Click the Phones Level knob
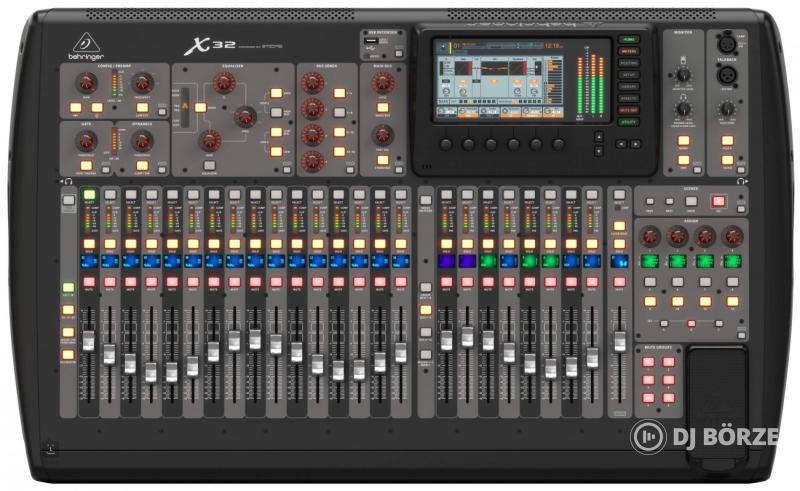This screenshot has height=491, width=800. point(683,109)
